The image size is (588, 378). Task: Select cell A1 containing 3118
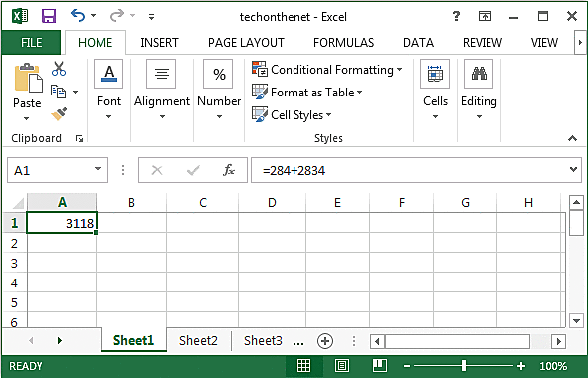coord(62,223)
